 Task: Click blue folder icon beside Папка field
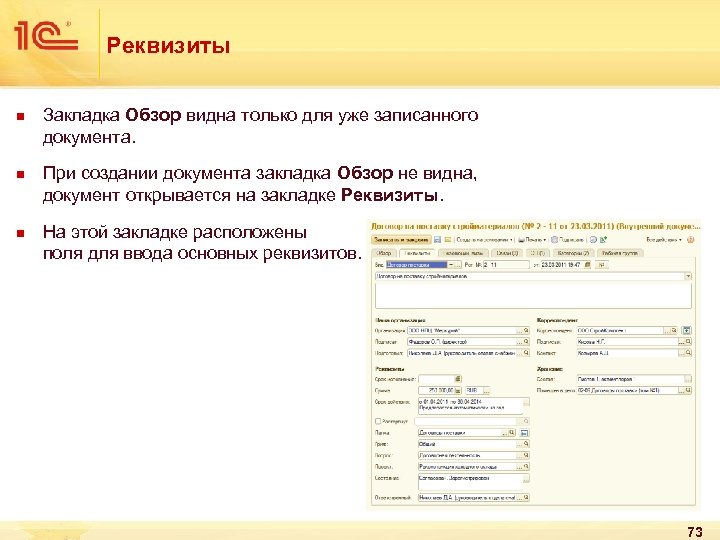click(524, 433)
